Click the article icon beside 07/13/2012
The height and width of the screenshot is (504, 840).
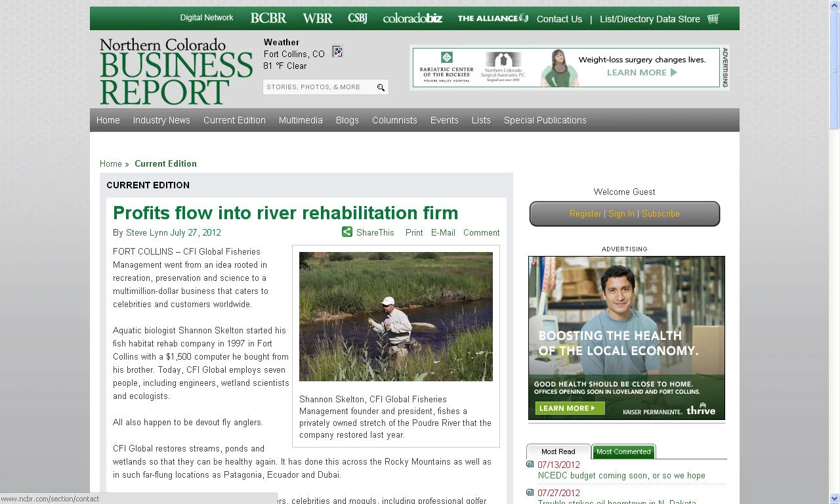530,465
